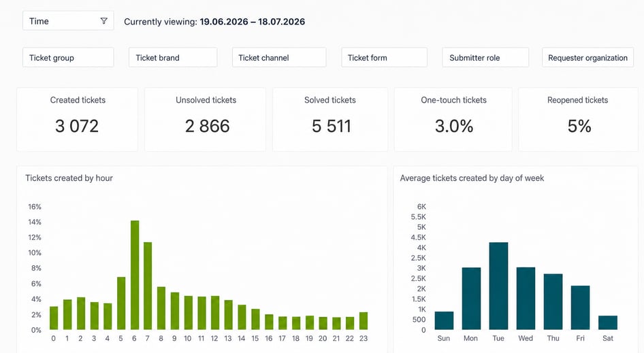Screen dimensions: 644x353
Task: Click the date range 19.06.2026 – 18.07.2026
Action: 252,22
